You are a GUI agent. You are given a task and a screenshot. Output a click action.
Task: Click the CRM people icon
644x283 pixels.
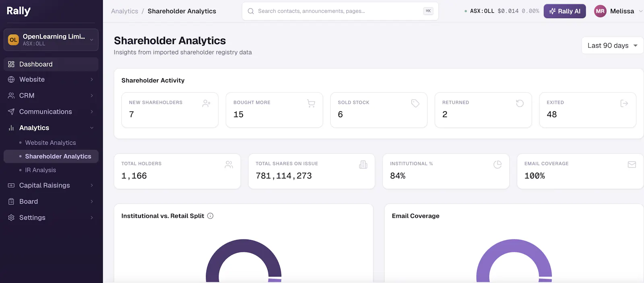point(11,95)
